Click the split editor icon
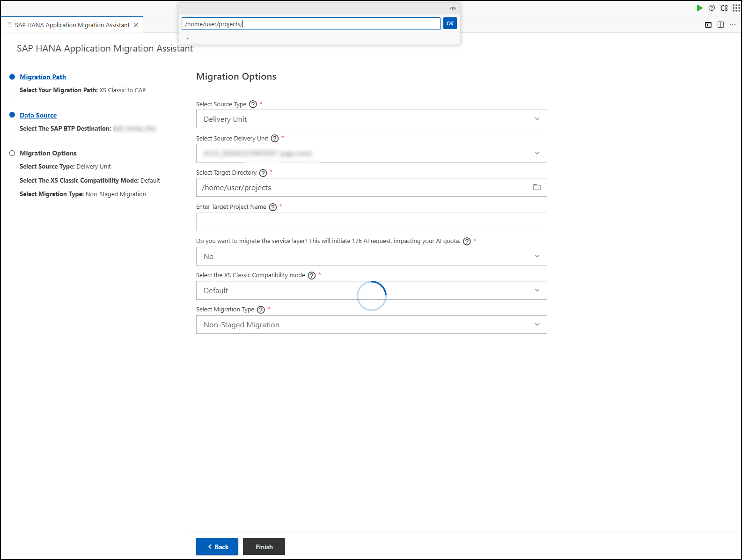Image resolution: width=742 pixels, height=560 pixels. point(720,25)
